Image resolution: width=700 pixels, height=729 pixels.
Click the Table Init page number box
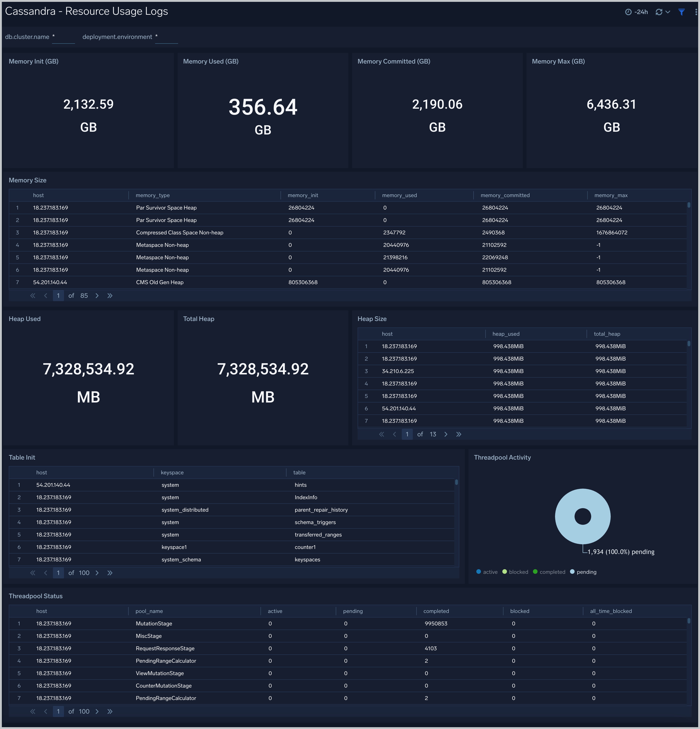click(x=58, y=573)
